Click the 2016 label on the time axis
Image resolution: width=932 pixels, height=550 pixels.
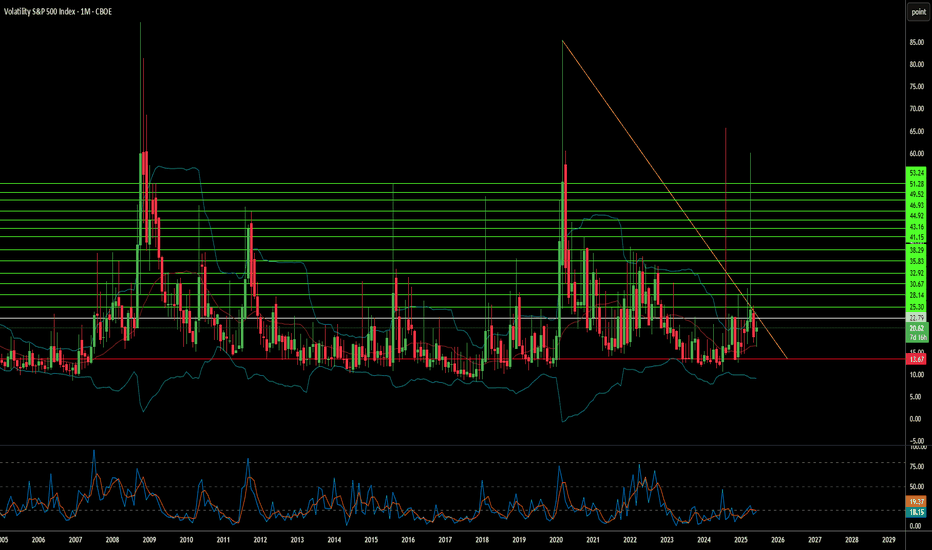coord(408,540)
